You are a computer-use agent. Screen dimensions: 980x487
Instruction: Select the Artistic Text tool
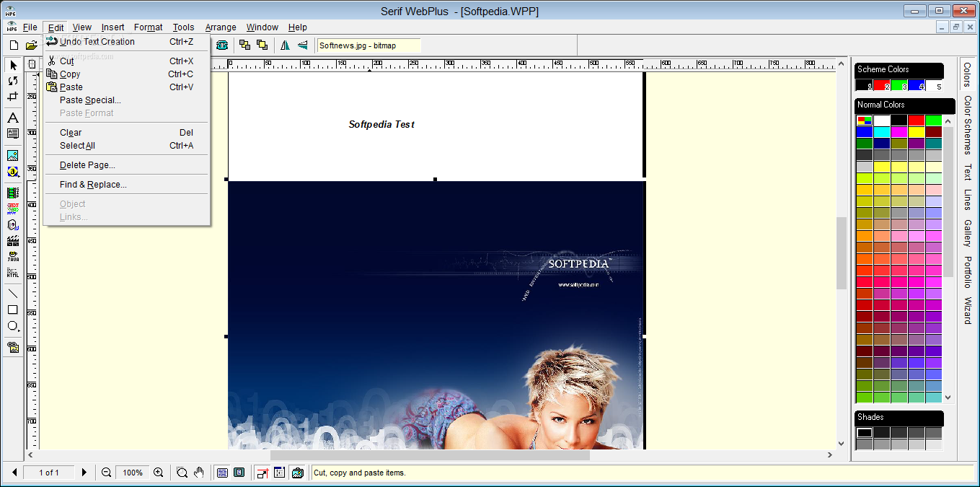[x=13, y=118]
